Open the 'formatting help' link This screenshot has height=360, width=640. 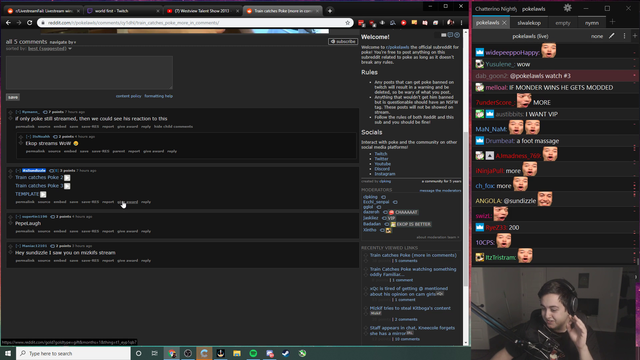pos(158,96)
